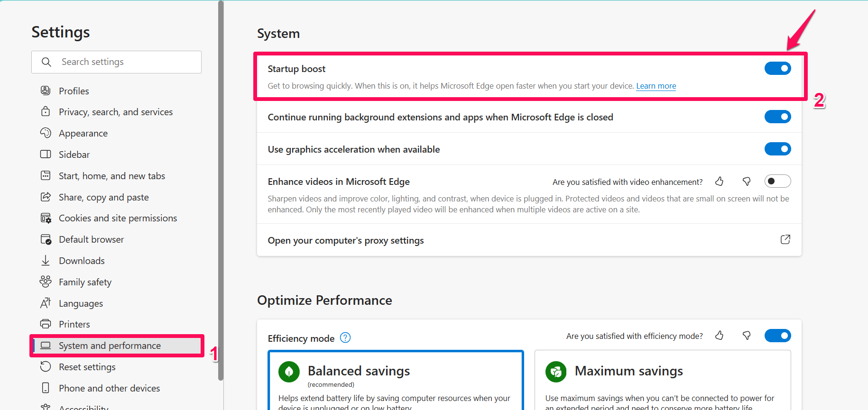Toggle Continue running background extensions setting

(778, 117)
